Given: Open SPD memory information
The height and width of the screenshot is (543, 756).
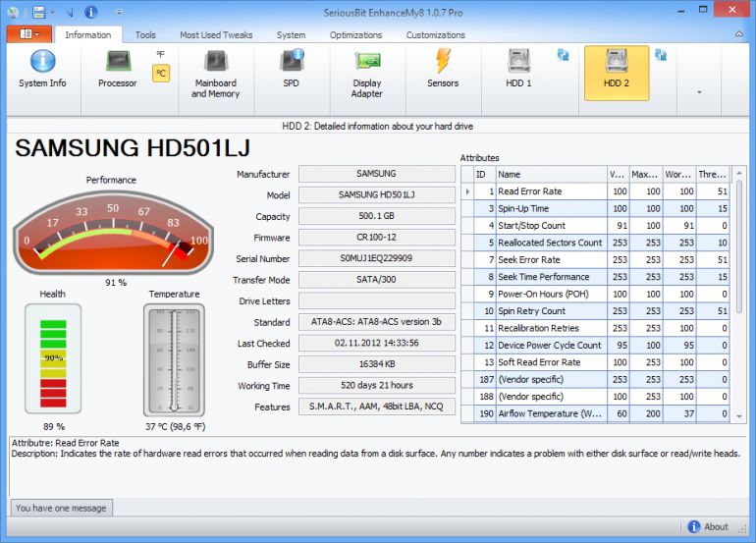Looking at the screenshot, I should pos(292,71).
